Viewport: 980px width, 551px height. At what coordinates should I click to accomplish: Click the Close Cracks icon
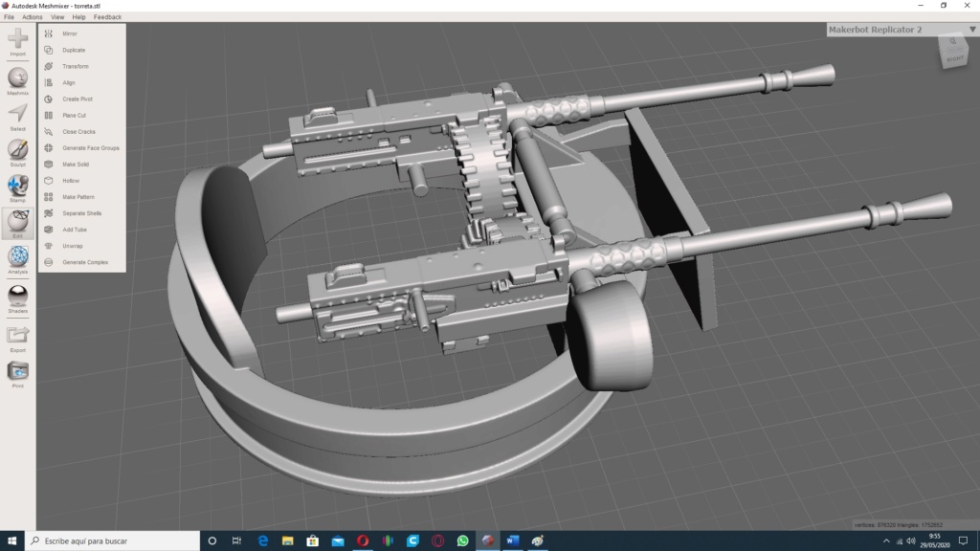49,132
